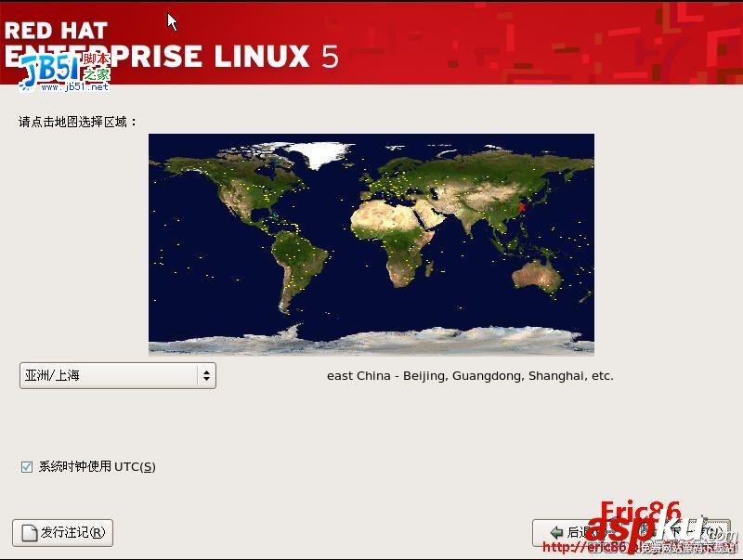Click the document icon on 发行注记 button
This screenshot has width=743, height=560.
pyautogui.click(x=30, y=533)
